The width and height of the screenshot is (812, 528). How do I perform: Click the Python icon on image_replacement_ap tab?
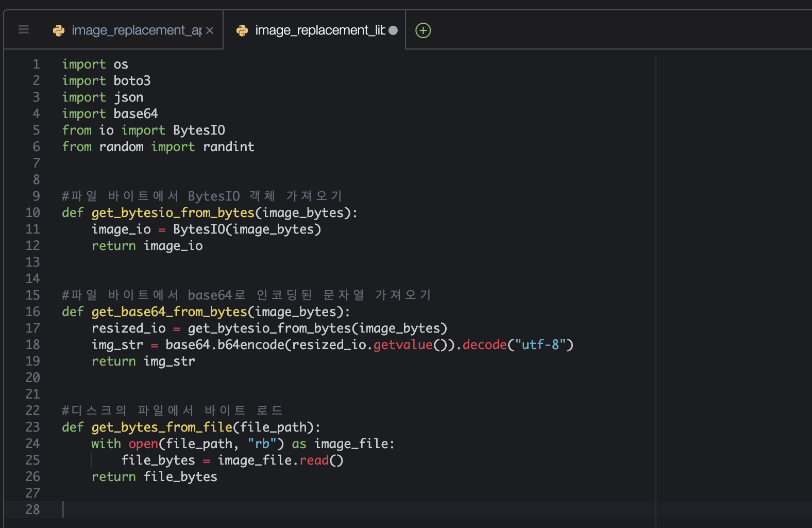[59, 30]
